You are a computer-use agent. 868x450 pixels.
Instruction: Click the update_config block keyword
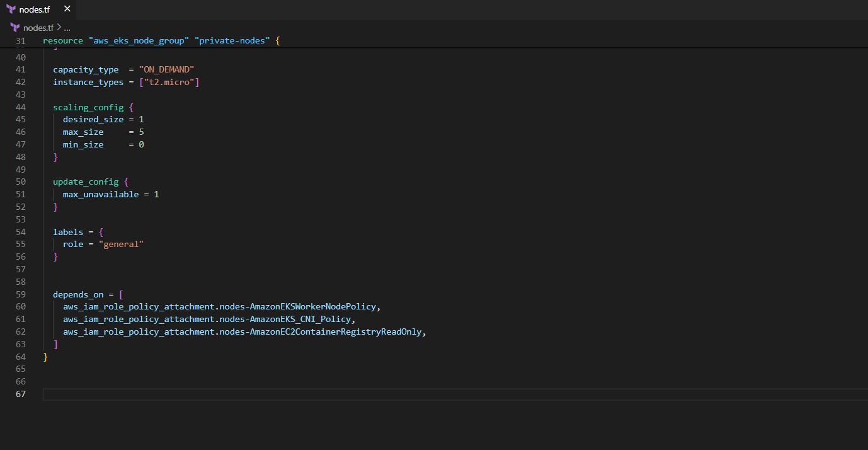click(86, 182)
